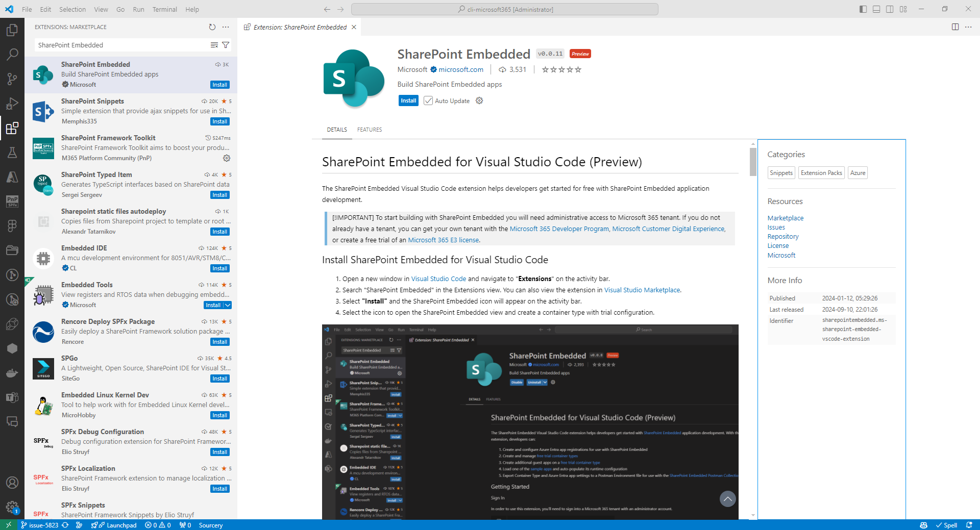
Task: Open the Accounts icon in activity bar
Action: click(13, 483)
